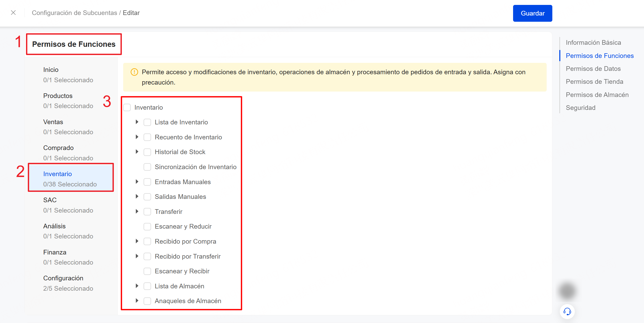Screen dimensions: 644x323
Task: Check the Entradas Manuales checkbox
Action: click(147, 182)
